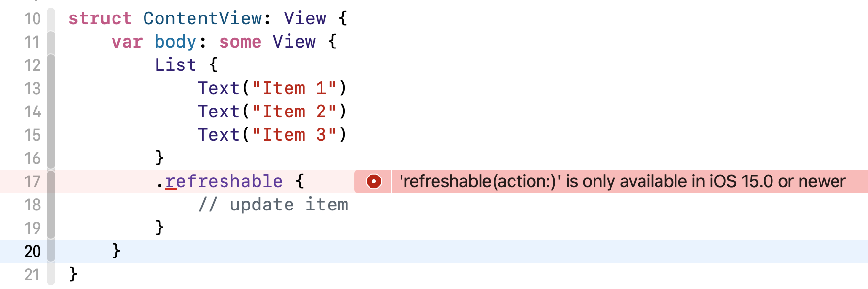Click the struct keyword on line 10
The image size is (868, 289).
(100, 18)
